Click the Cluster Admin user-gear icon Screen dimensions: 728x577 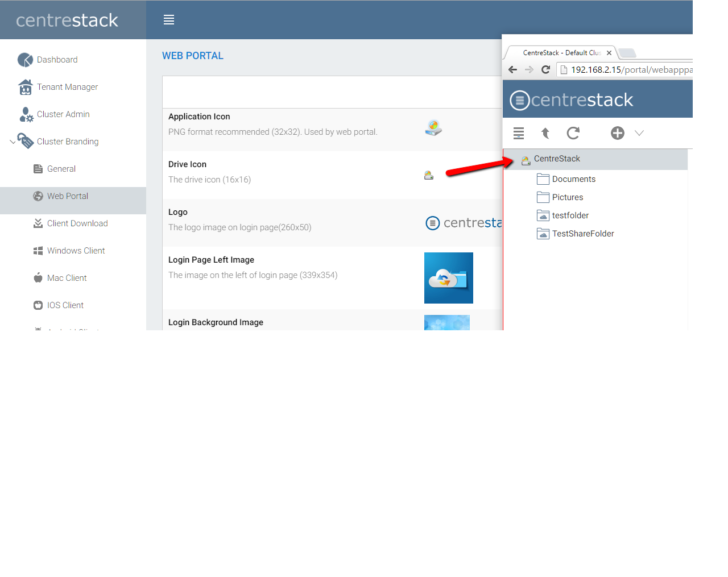[26, 114]
